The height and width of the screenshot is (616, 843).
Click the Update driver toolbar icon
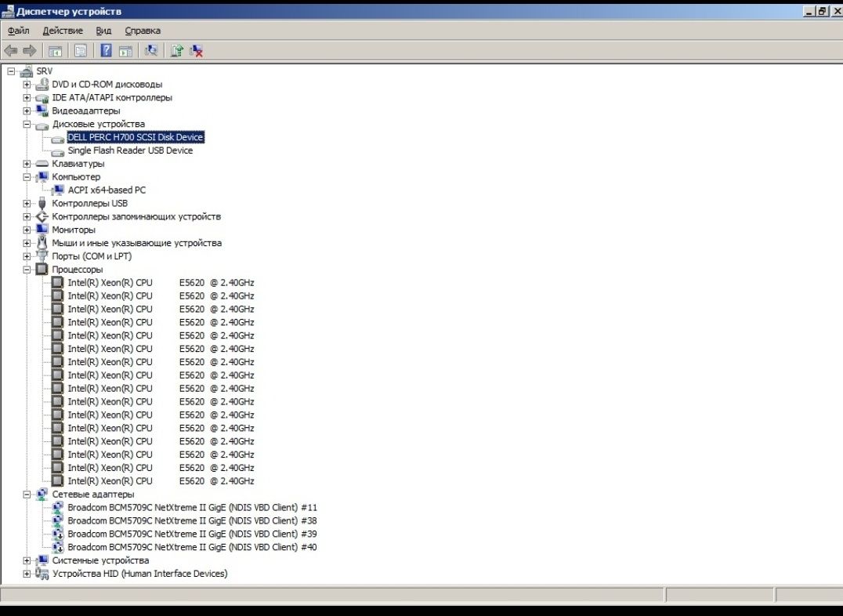point(177,51)
